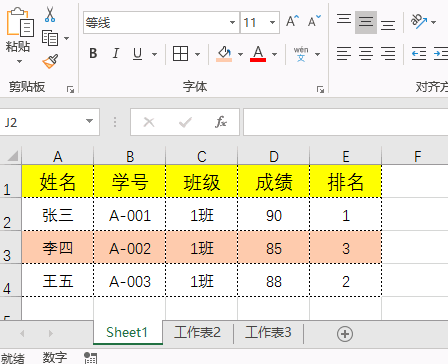Select column E header
Screen dimensions: 448x364
tap(346, 156)
